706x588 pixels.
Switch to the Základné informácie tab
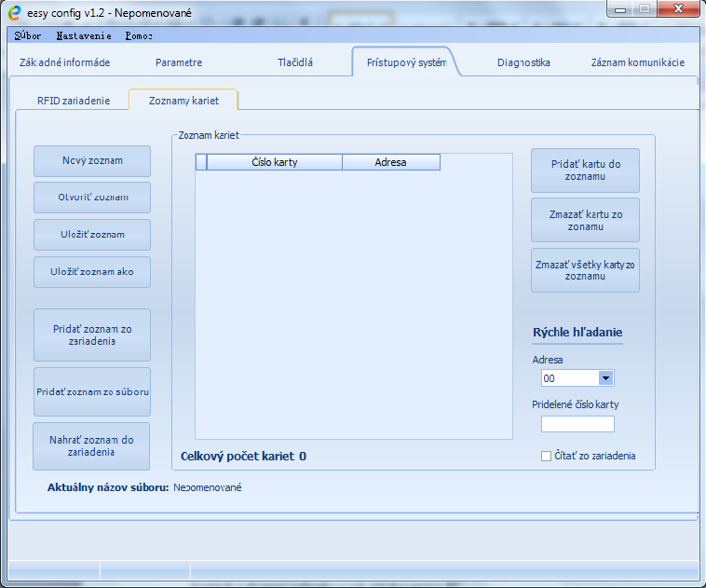coord(64,62)
